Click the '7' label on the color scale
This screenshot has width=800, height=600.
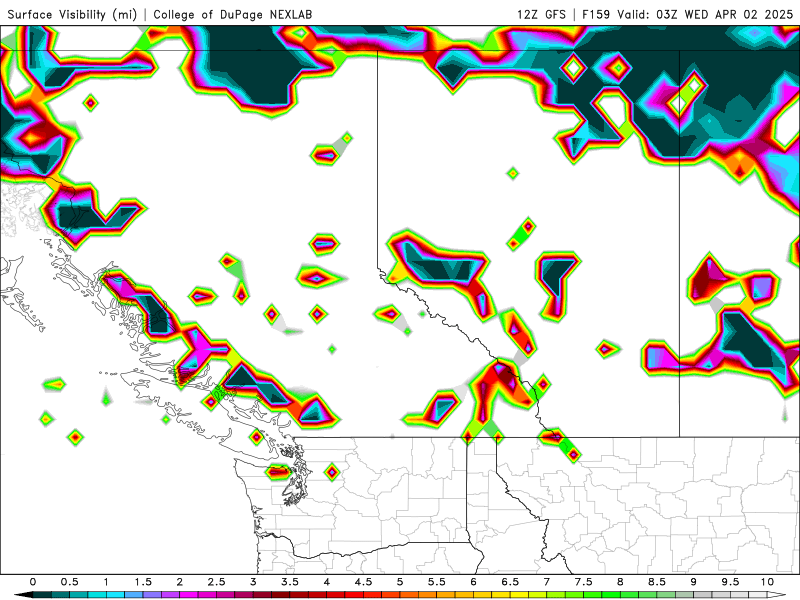click(x=547, y=582)
